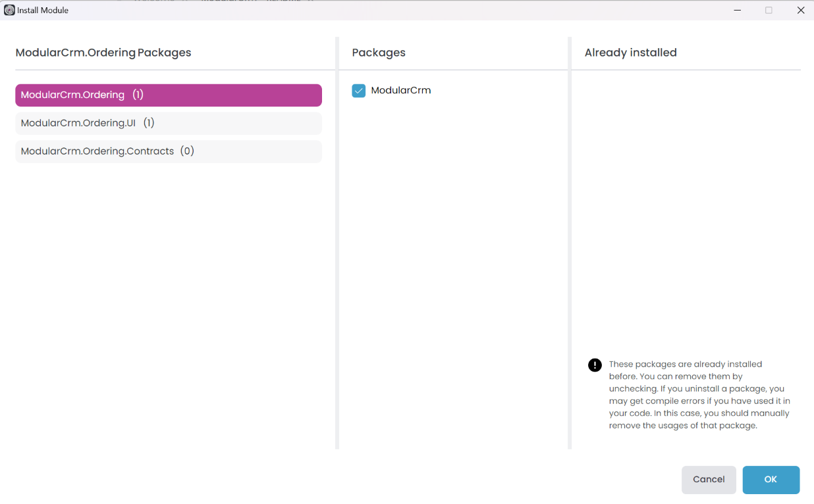
Task: Click the disabled maximize window icon
Action: point(769,11)
